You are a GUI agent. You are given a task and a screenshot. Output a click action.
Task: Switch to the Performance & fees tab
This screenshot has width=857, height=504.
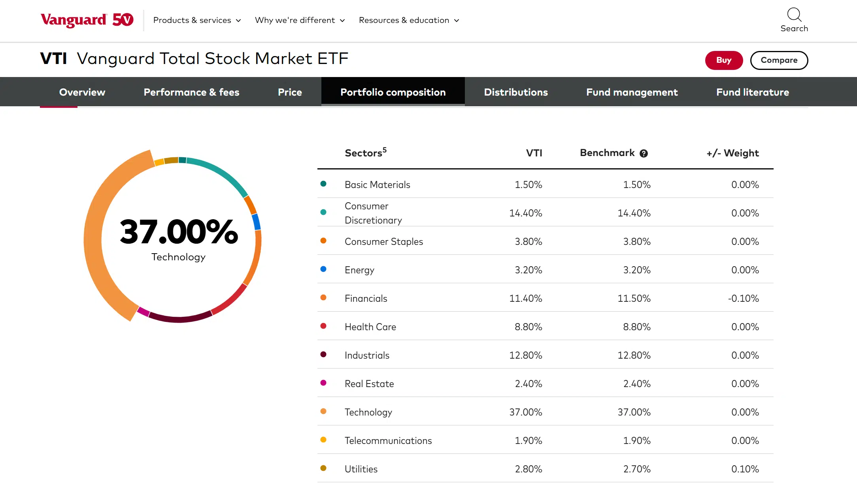tap(191, 92)
